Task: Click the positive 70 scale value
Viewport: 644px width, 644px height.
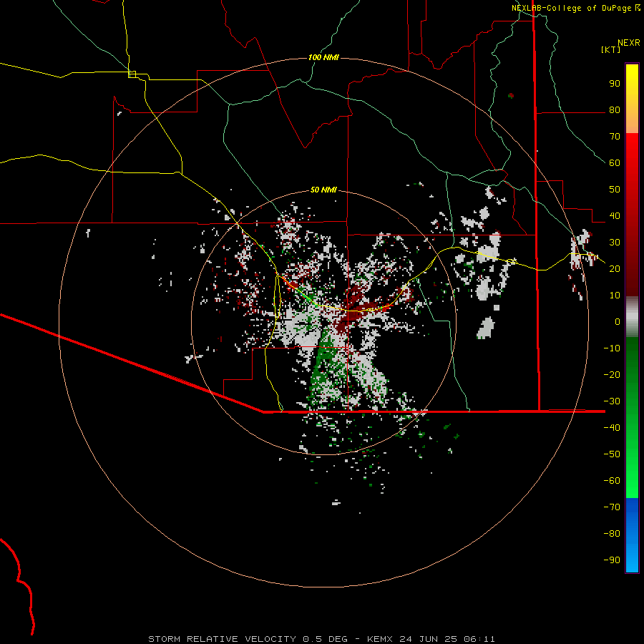Action: tap(615, 137)
